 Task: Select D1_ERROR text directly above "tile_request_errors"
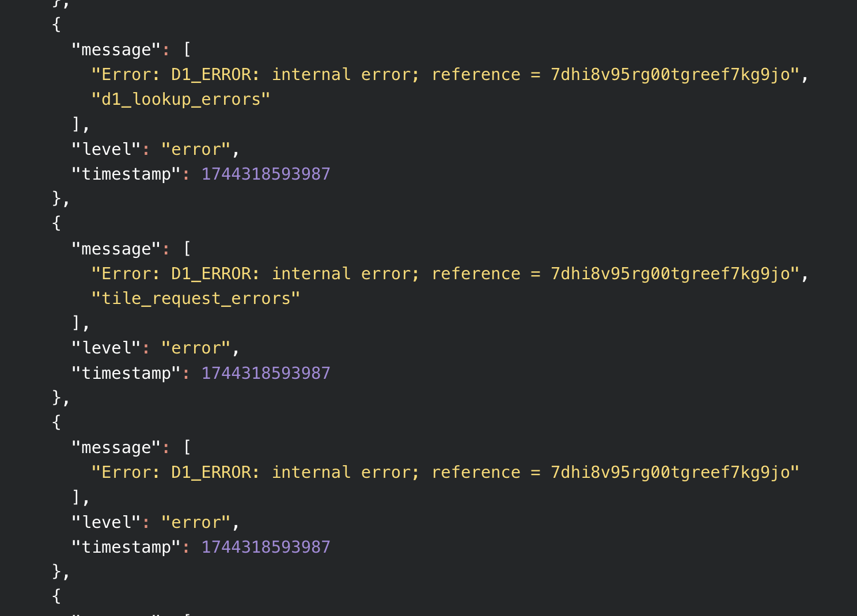click(x=211, y=273)
